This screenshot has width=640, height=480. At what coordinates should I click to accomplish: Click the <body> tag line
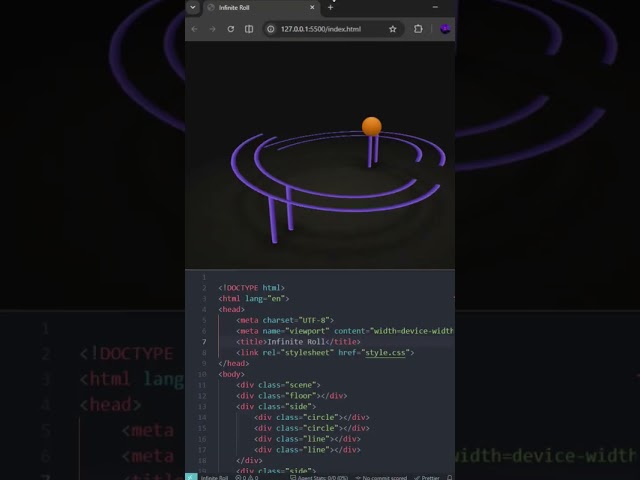pos(231,374)
